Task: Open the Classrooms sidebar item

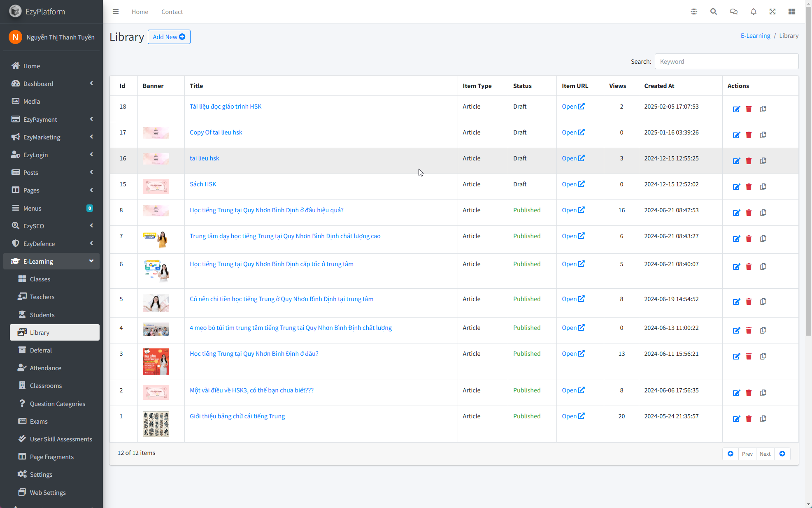Action: pyautogui.click(x=55, y=385)
